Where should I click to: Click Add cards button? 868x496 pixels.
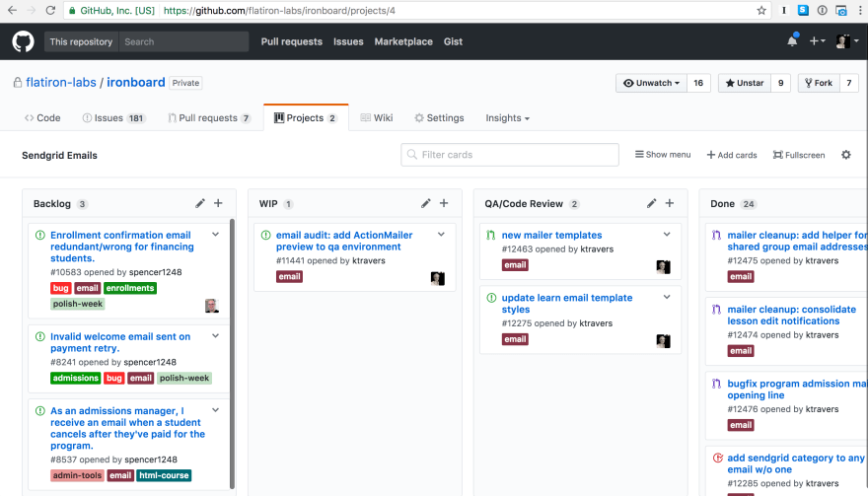[x=732, y=155]
